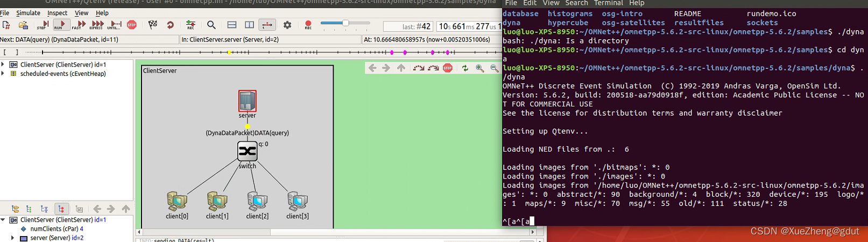This screenshot has width=868, height=242.
Task: Click the load NED file toolbar icon
Action: point(23,25)
